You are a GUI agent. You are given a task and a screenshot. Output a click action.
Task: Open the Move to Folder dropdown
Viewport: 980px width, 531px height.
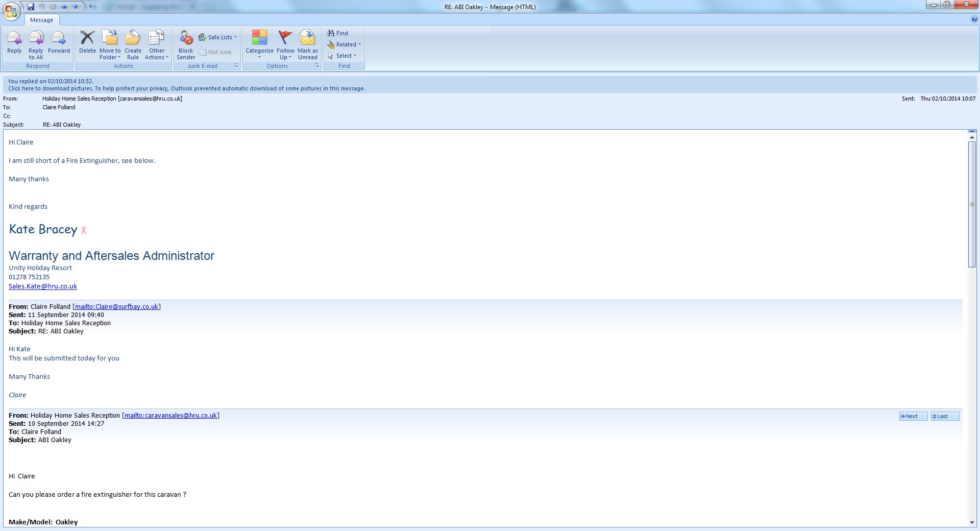coord(110,43)
